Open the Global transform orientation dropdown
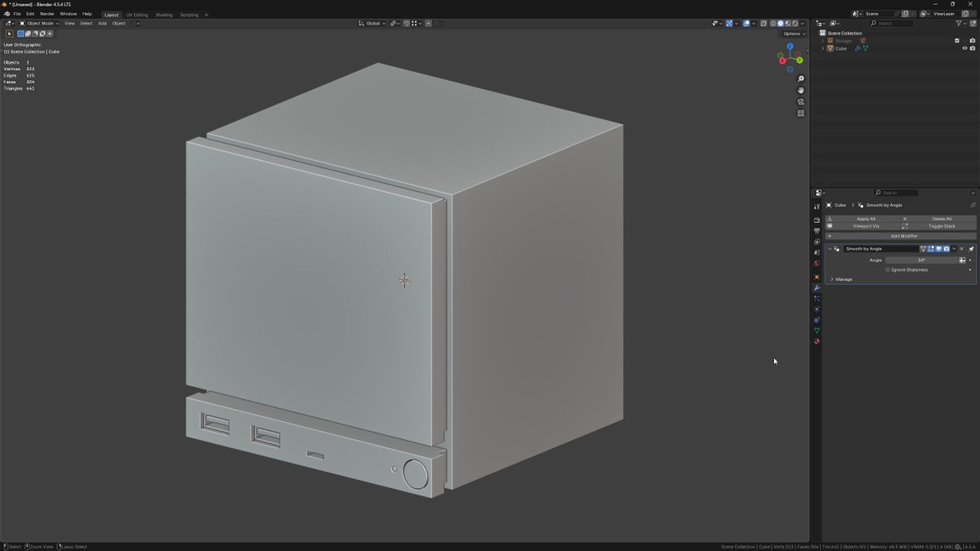980x551 pixels. [374, 23]
